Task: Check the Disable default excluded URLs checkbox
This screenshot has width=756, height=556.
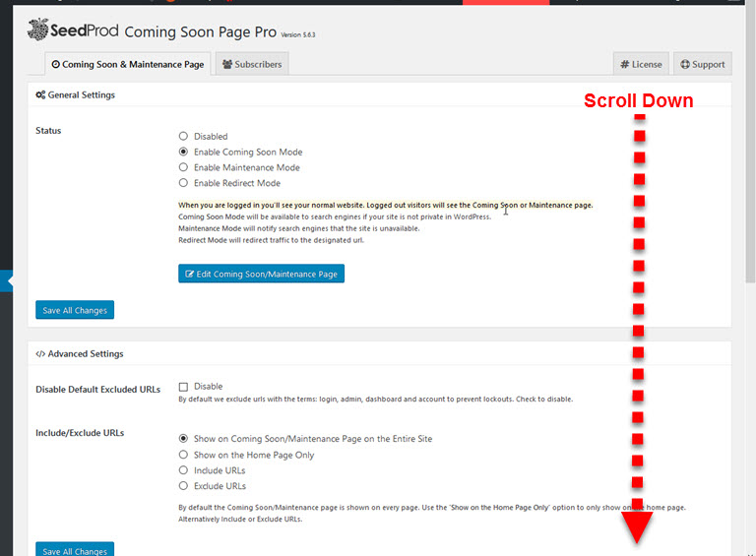Action: coord(183,387)
